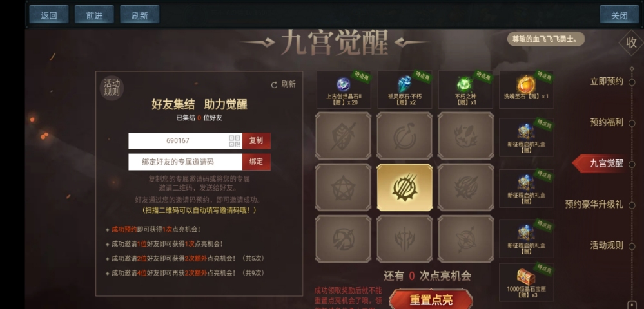Click the 返回 back button
This screenshot has width=644, height=309.
coord(49,15)
